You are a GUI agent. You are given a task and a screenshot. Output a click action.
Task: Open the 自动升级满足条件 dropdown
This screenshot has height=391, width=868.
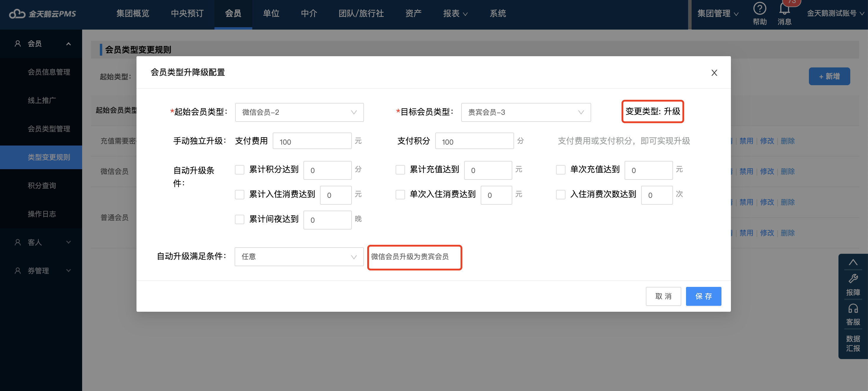pos(299,257)
